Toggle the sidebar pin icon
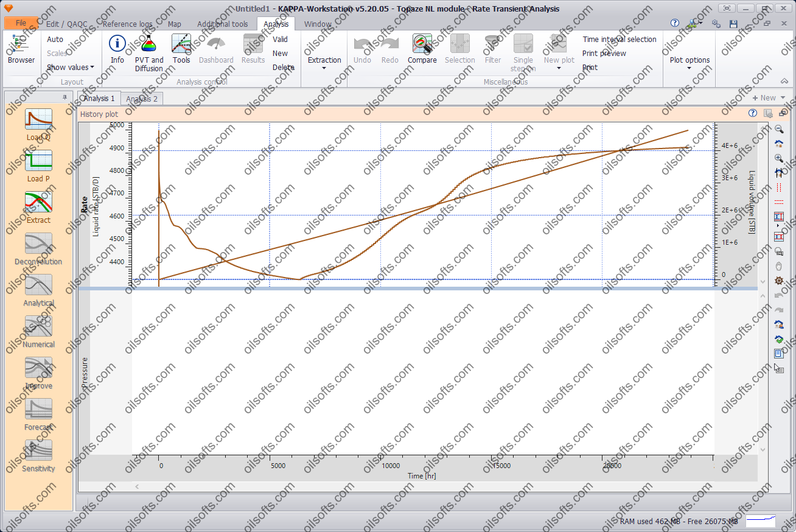The height and width of the screenshot is (532, 796). point(65,97)
